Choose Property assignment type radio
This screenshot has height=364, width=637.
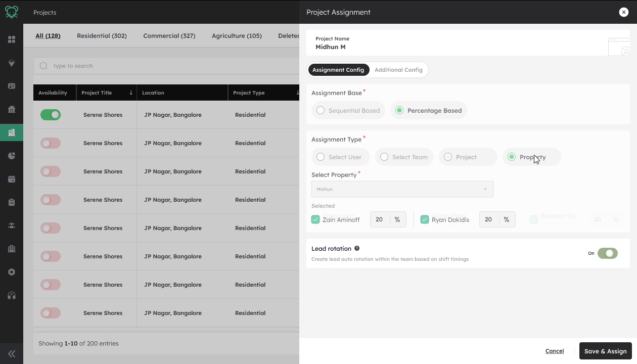532,157
